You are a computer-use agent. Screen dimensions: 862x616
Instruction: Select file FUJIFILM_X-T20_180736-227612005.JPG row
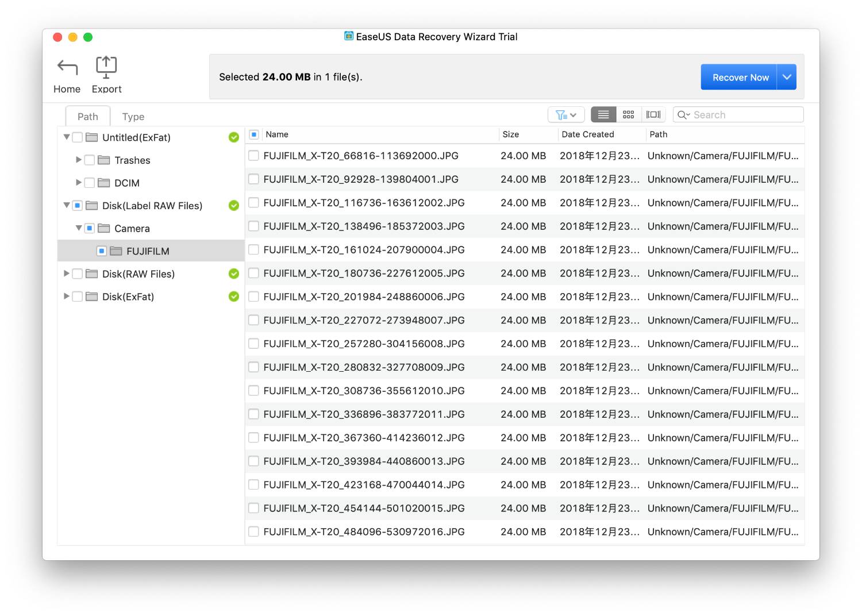[x=525, y=274]
